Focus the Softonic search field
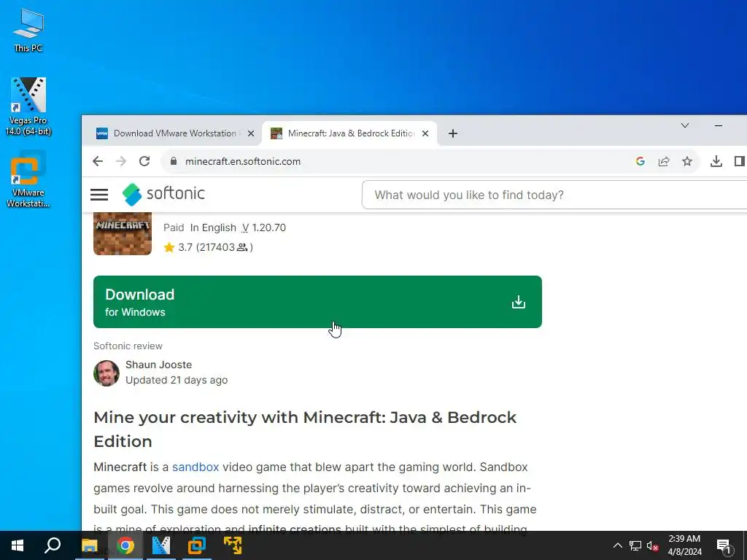 (x=554, y=195)
